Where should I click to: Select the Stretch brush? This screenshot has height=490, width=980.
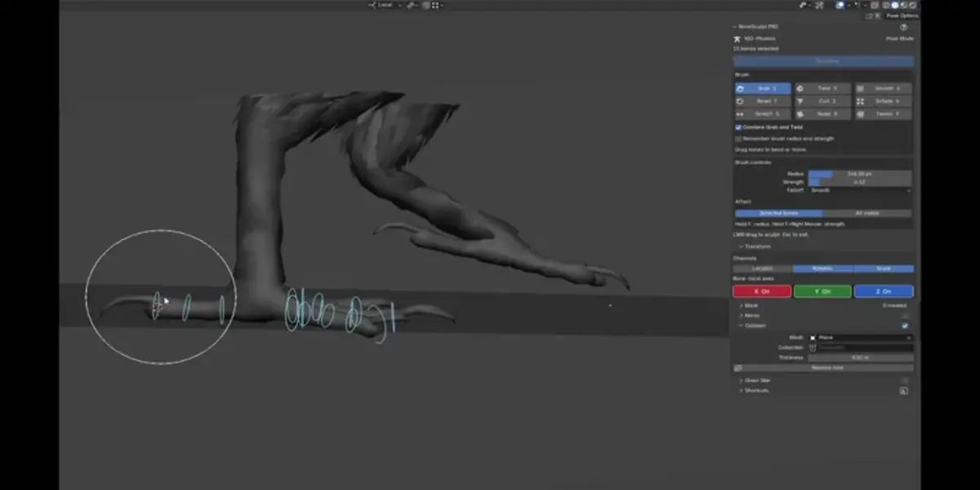click(763, 114)
